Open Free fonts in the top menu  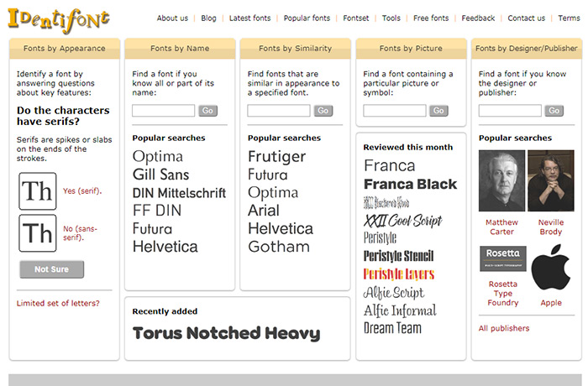431,18
